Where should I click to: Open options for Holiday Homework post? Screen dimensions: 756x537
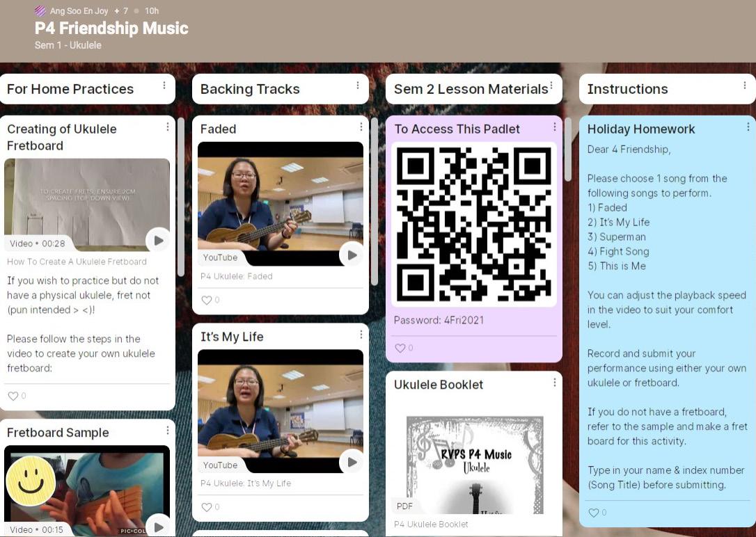click(748, 127)
